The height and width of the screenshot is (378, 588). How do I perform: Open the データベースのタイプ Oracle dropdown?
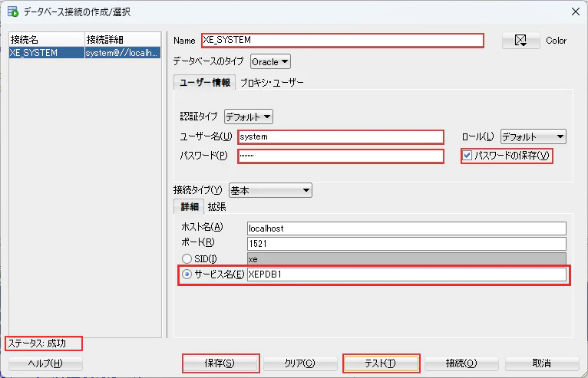pyautogui.click(x=270, y=62)
